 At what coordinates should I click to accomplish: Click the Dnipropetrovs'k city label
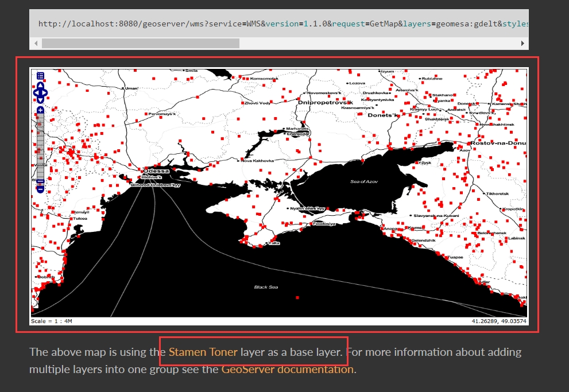click(325, 102)
